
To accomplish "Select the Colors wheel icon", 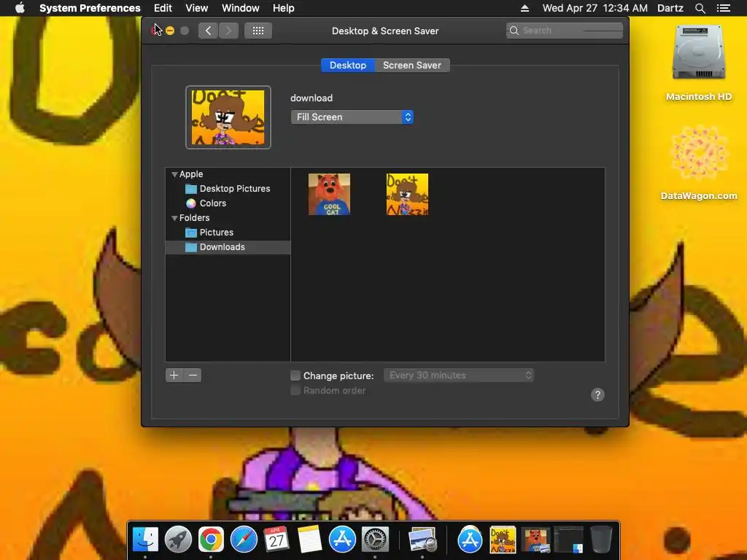I will pyautogui.click(x=191, y=203).
